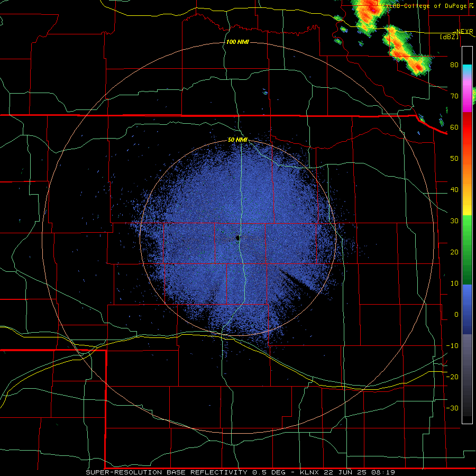Click the 60 value on the dBZ scale
Viewport: 476px width, 476px height.
pyautogui.click(x=454, y=127)
